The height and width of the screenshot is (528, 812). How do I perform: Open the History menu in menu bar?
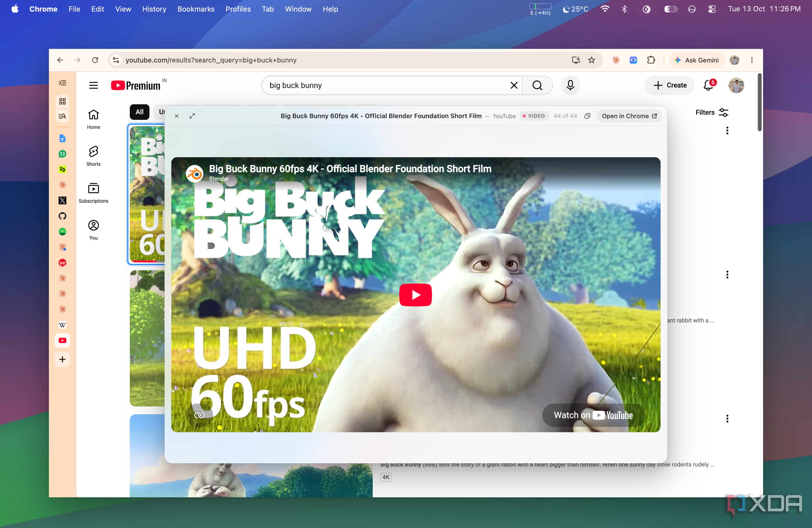point(154,9)
